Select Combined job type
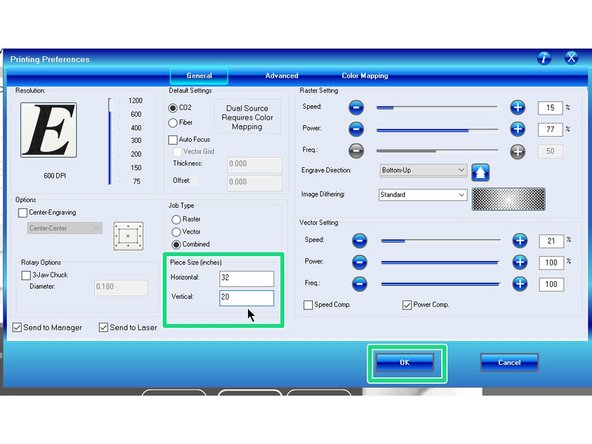This screenshot has height=444, width=592. point(176,245)
